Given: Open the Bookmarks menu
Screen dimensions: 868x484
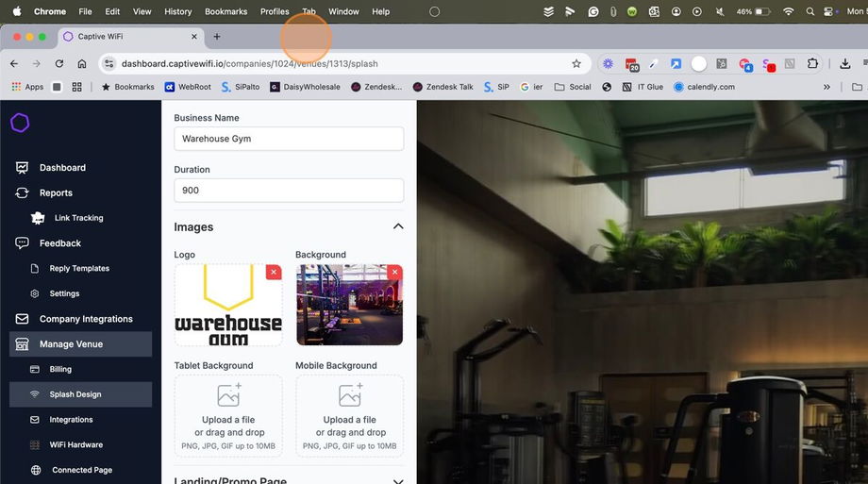Looking at the screenshot, I should tap(225, 11).
